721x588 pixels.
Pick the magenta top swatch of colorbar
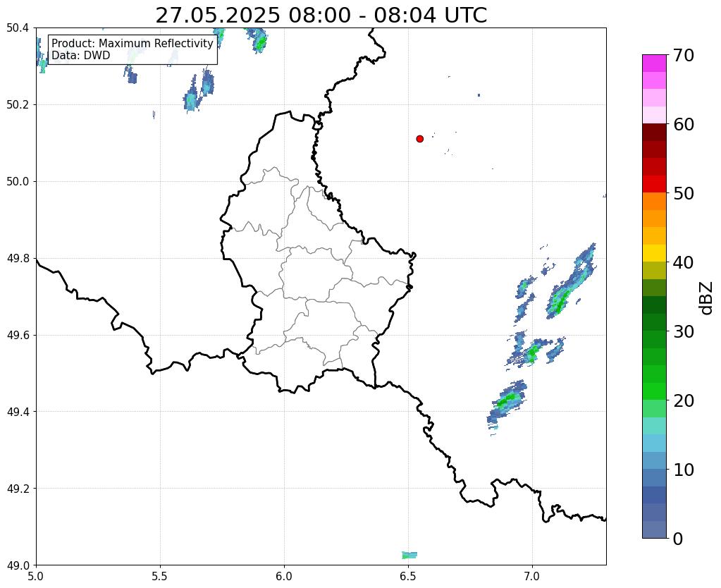(x=654, y=63)
